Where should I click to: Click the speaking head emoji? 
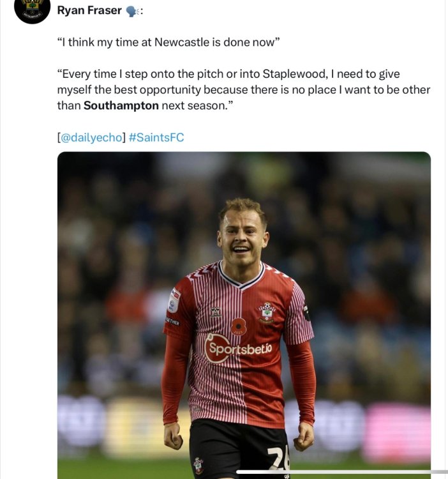click(x=132, y=11)
